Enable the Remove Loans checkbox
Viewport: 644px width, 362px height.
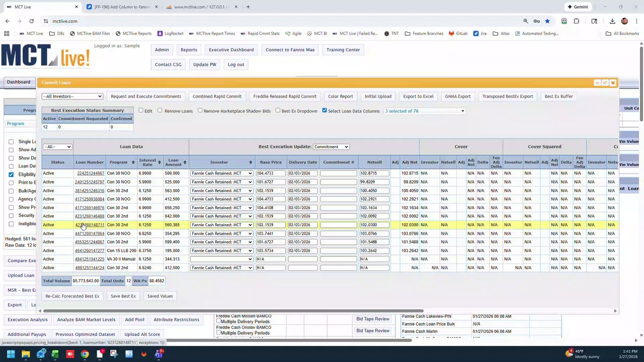(x=160, y=111)
